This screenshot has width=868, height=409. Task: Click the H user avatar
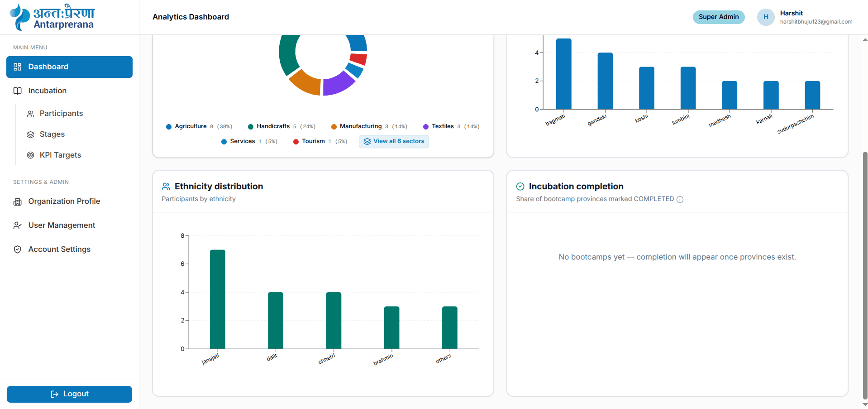[766, 17]
